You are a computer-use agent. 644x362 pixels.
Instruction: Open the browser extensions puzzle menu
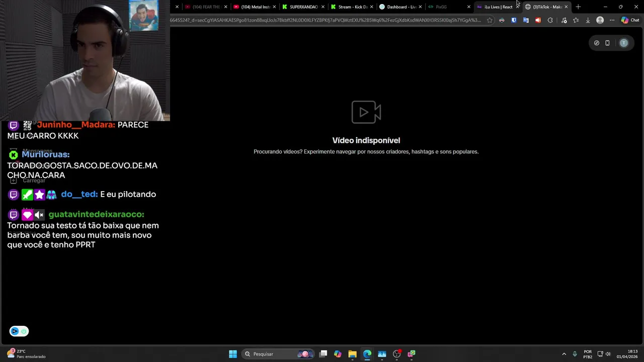[550, 20]
